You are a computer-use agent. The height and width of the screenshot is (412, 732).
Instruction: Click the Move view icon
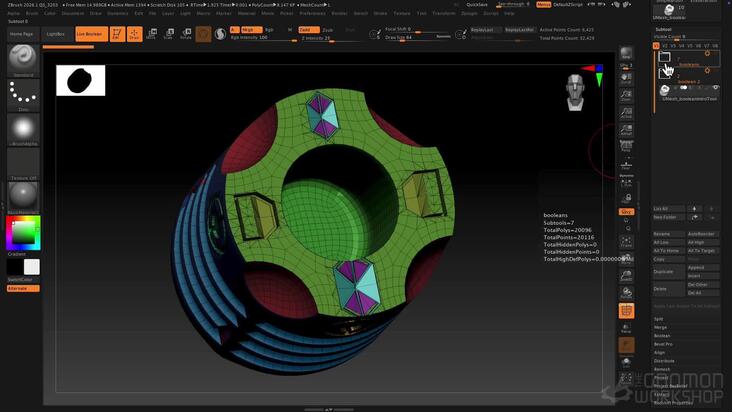click(x=626, y=258)
